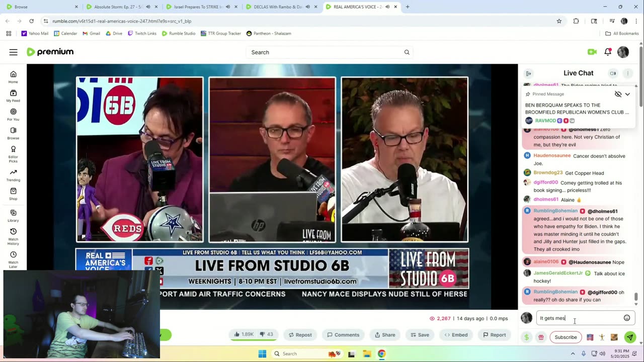The width and height of the screenshot is (644, 362).
Task: Insert the American flag emote
Action: (590, 337)
